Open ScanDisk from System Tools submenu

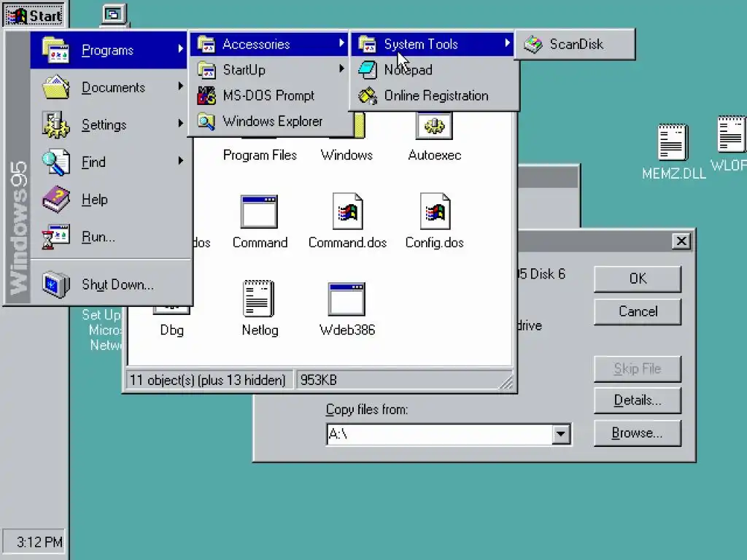(575, 44)
